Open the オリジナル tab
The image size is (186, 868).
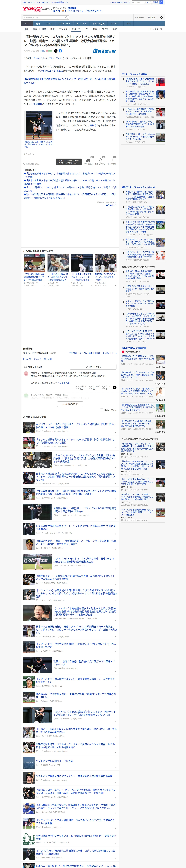point(81,24)
